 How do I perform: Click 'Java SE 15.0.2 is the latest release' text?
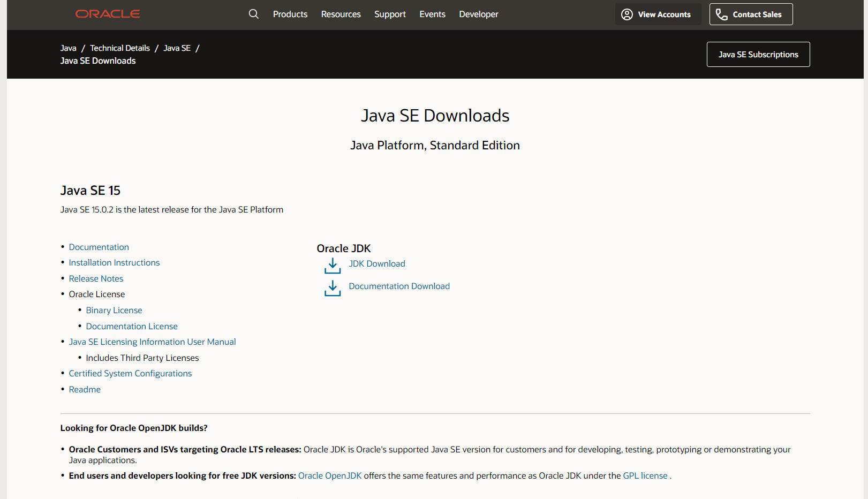pyautogui.click(x=172, y=209)
